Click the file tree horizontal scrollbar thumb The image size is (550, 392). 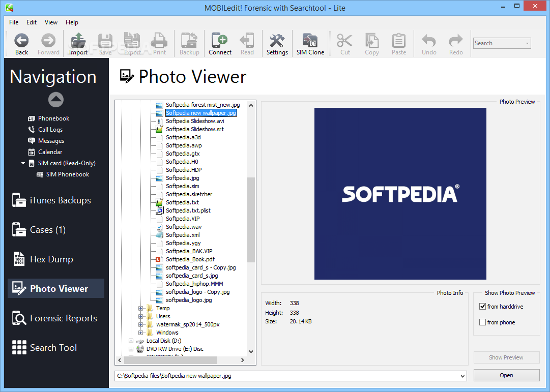171,360
